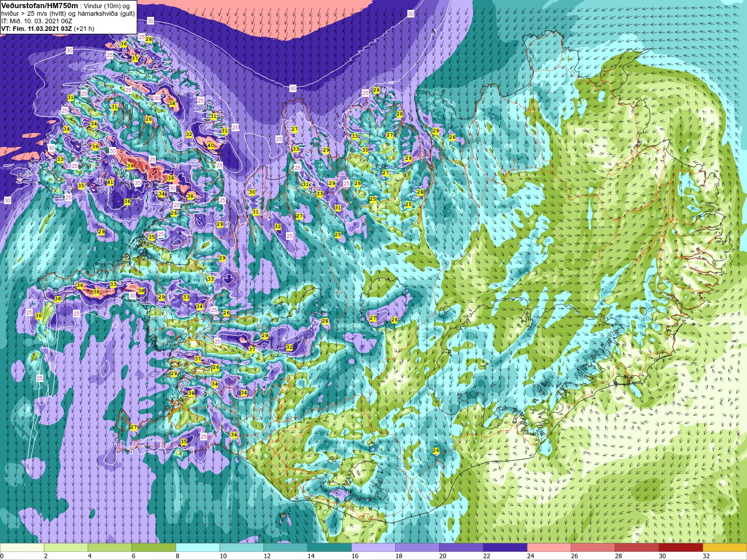Click the pale cream 0–2 legend swatch
The width and height of the screenshot is (747, 560).
point(22,548)
